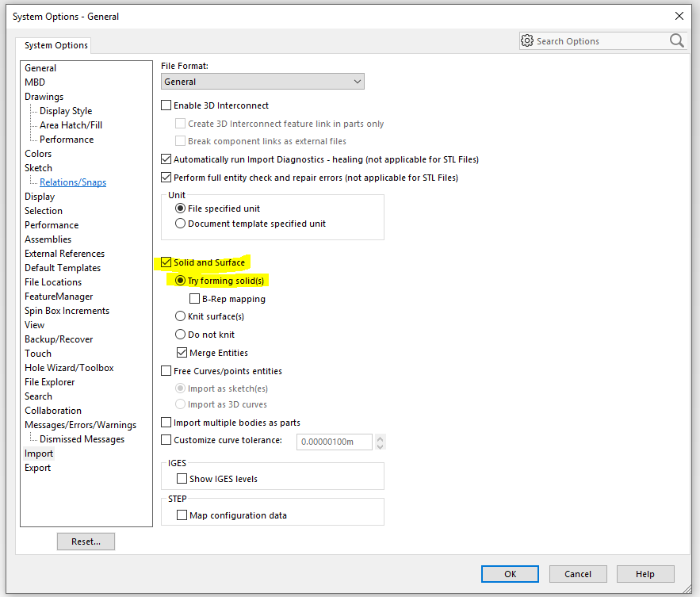Open the Relations/Snaps link

pyautogui.click(x=73, y=182)
